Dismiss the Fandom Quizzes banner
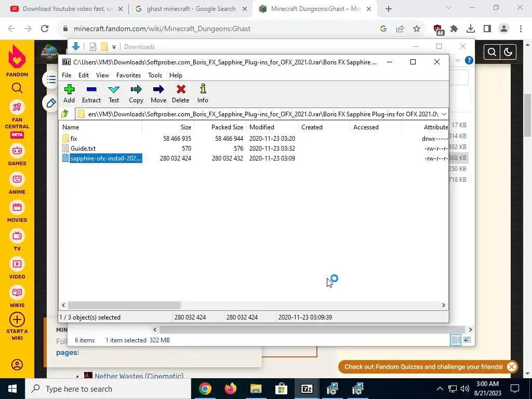Screen dimensions: 532x399 coord(512,367)
